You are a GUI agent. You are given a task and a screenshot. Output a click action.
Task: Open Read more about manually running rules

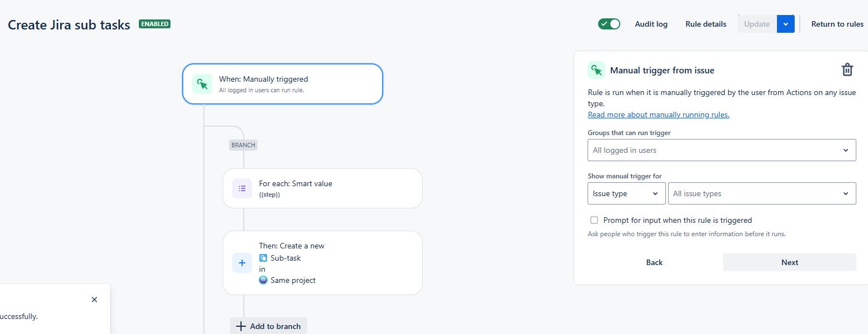click(x=659, y=114)
